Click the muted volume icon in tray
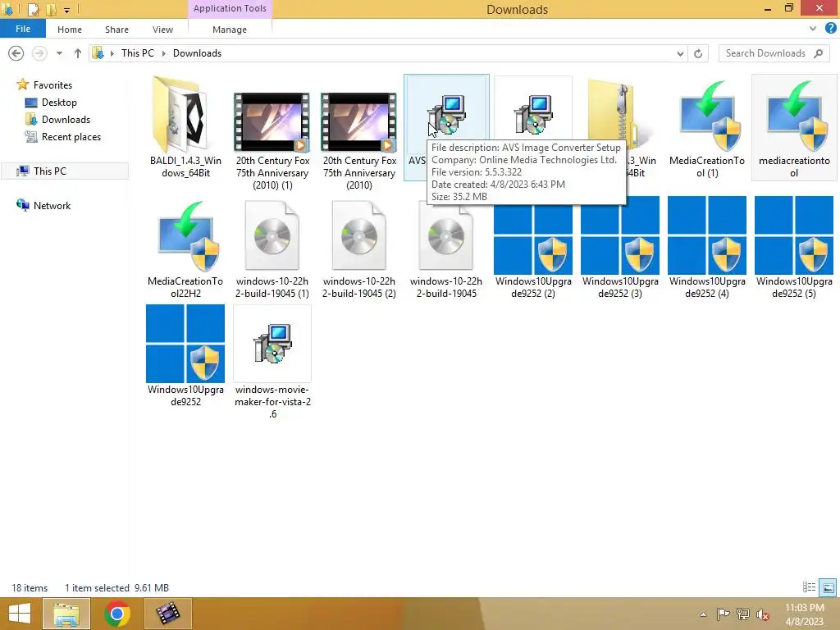840x630 pixels. [763, 614]
